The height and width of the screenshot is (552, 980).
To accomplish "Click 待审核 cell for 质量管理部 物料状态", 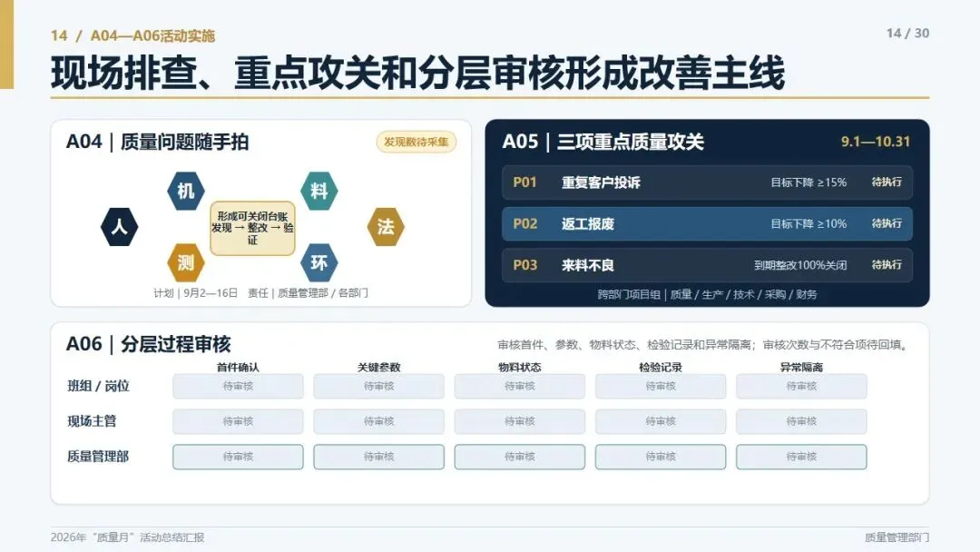I will 520,457.
